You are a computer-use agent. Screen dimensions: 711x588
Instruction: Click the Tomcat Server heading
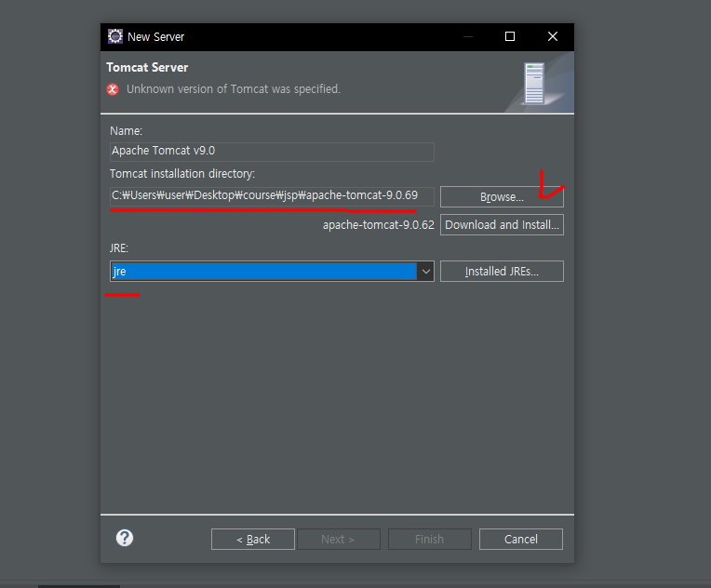click(147, 67)
